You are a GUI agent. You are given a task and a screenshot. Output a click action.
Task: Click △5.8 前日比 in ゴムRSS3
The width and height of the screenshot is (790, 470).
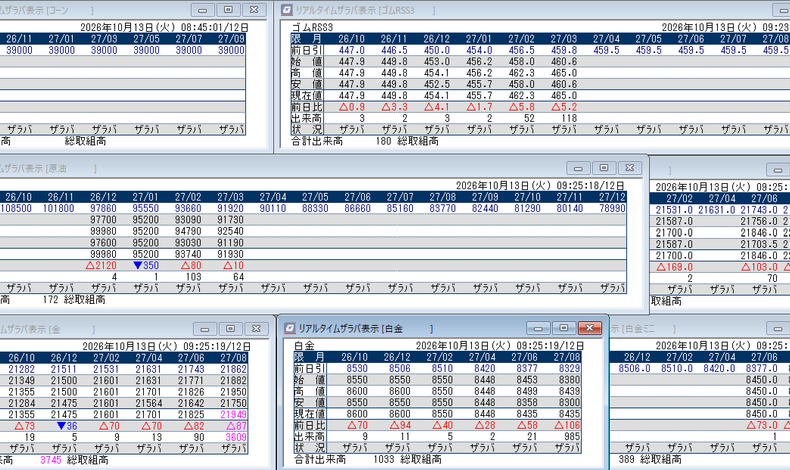(521, 107)
